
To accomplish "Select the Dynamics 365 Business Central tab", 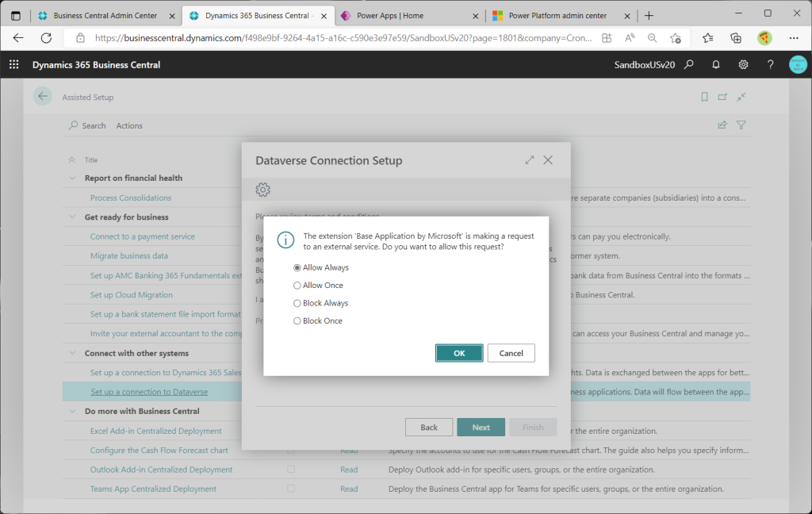I will (x=257, y=16).
